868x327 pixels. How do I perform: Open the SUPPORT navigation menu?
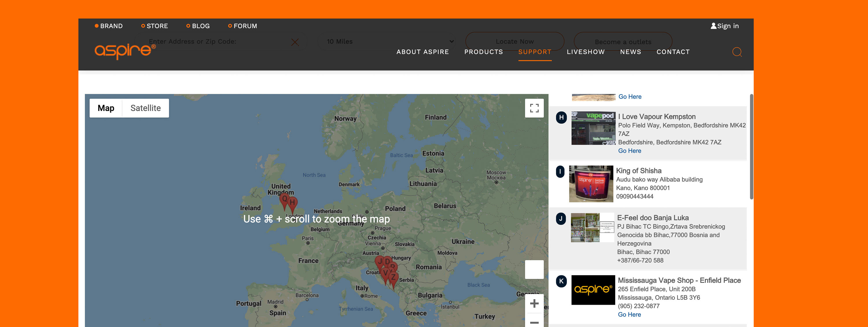pos(534,52)
